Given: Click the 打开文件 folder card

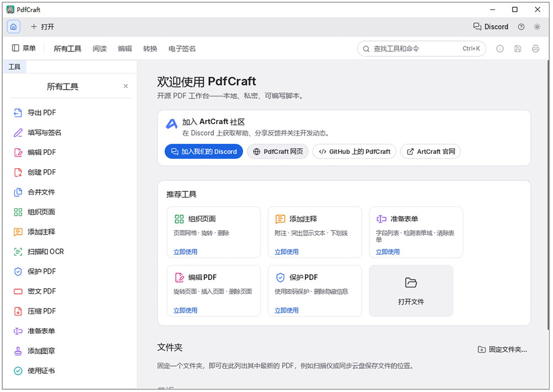Looking at the screenshot, I should click(x=411, y=291).
